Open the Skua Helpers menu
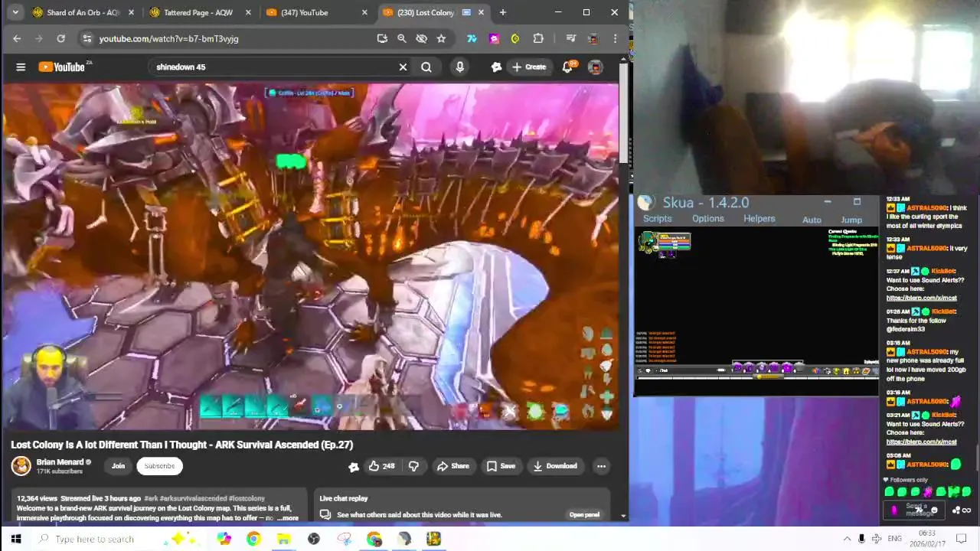980x551 pixels. click(759, 219)
